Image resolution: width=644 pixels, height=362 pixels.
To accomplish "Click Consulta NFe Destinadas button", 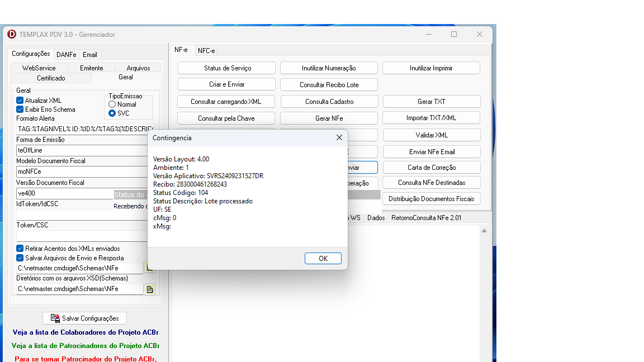I will [432, 183].
